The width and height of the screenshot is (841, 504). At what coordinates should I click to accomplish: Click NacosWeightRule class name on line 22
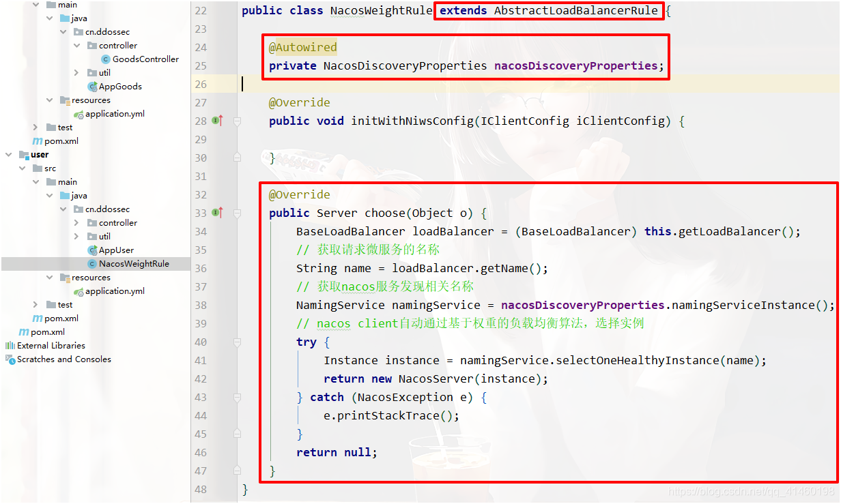point(382,10)
